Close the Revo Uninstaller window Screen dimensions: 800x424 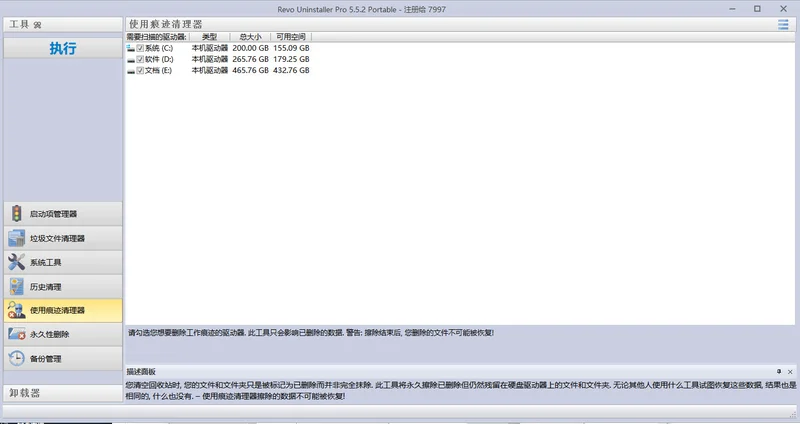784,9
